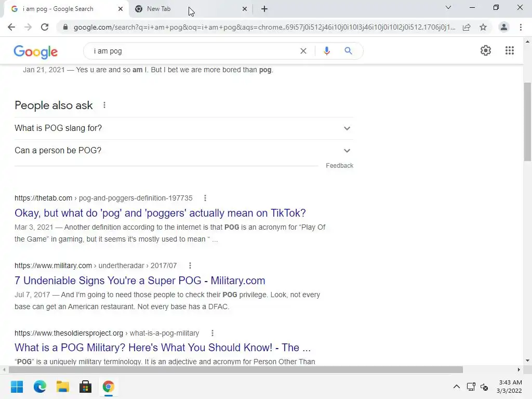Open options for thesoldiersproject.org result
532x399 pixels.
point(212,333)
